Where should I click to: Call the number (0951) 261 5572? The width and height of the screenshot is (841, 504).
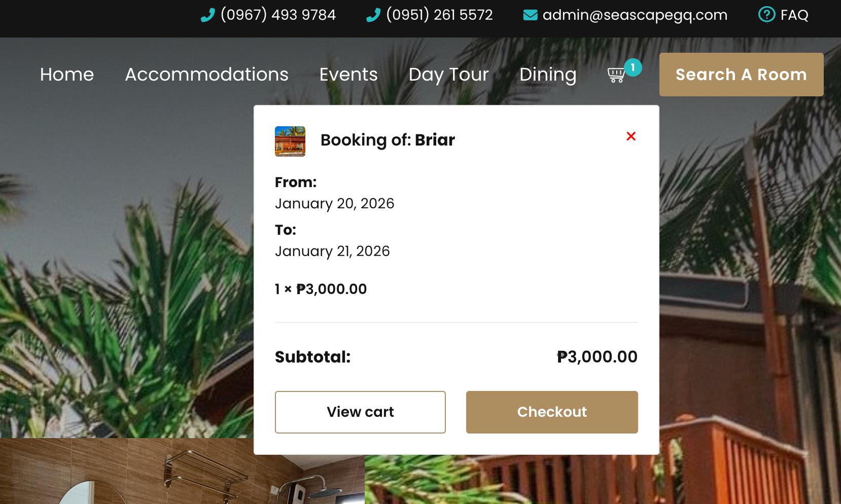pyautogui.click(x=439, y=15)
